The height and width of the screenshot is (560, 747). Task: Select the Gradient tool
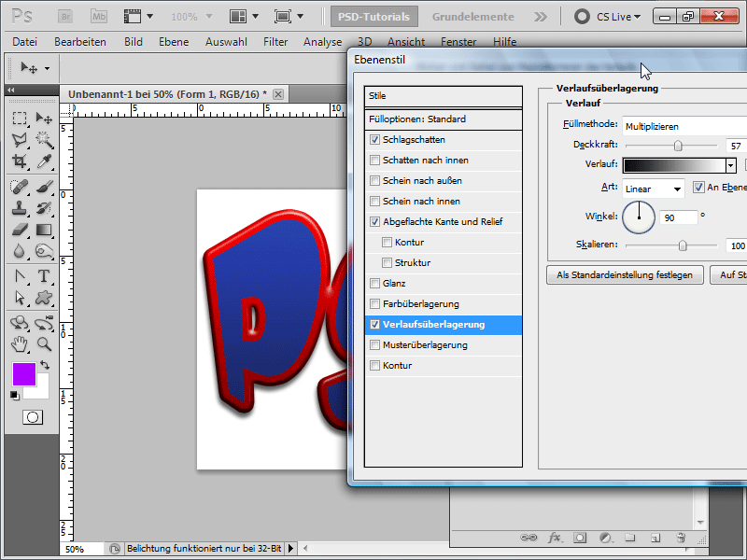(x=44, y=230)
